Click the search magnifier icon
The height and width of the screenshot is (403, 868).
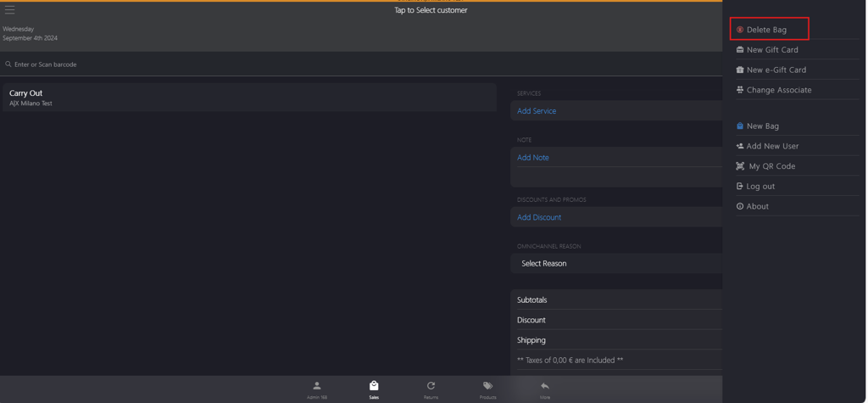coord(8,64)
